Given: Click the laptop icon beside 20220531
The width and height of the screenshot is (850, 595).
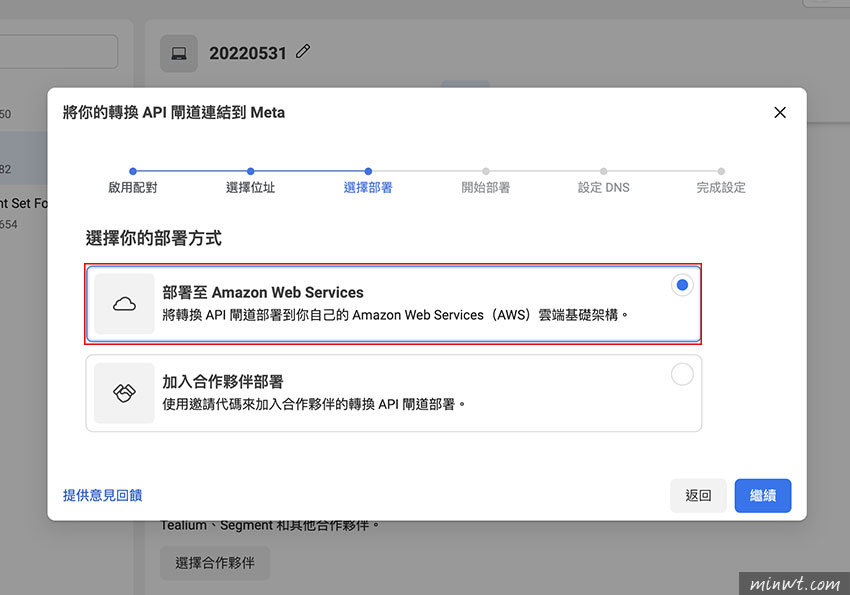Looking at the screenshot, I should click(179, 54).
